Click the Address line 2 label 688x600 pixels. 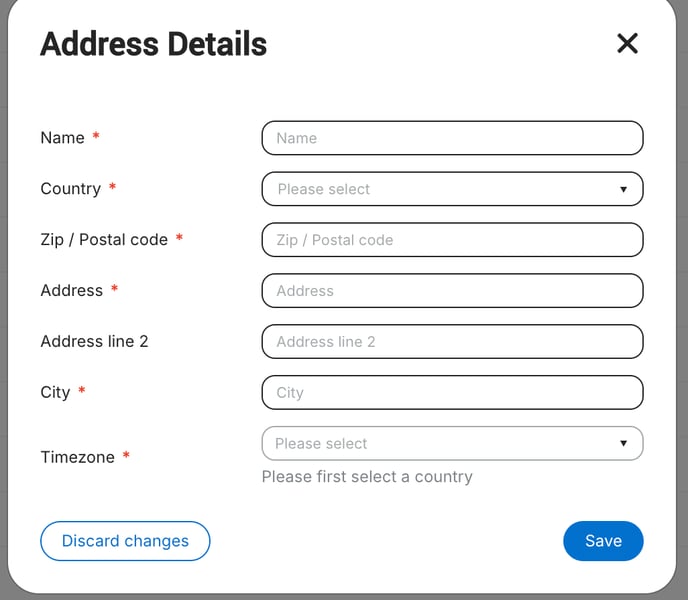click(94, 341)
